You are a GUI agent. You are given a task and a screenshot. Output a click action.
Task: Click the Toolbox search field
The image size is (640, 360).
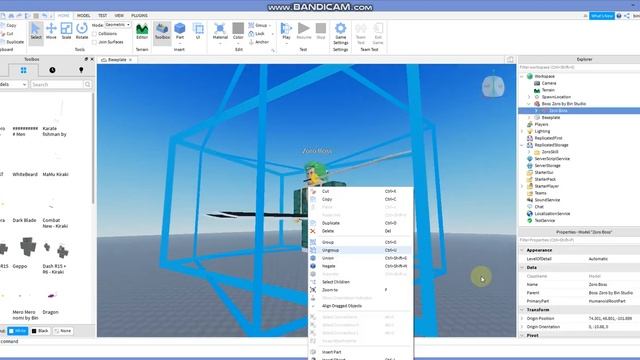[57, 84]
